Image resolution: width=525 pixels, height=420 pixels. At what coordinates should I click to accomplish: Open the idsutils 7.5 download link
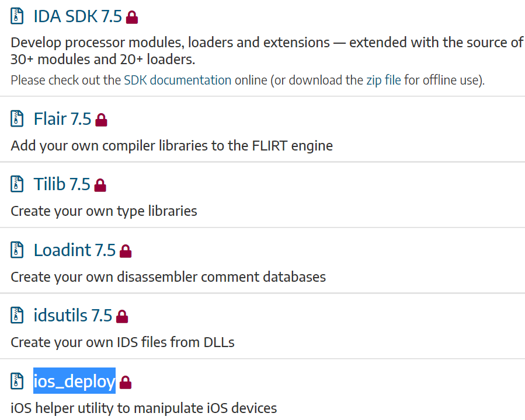coord(73,316)
